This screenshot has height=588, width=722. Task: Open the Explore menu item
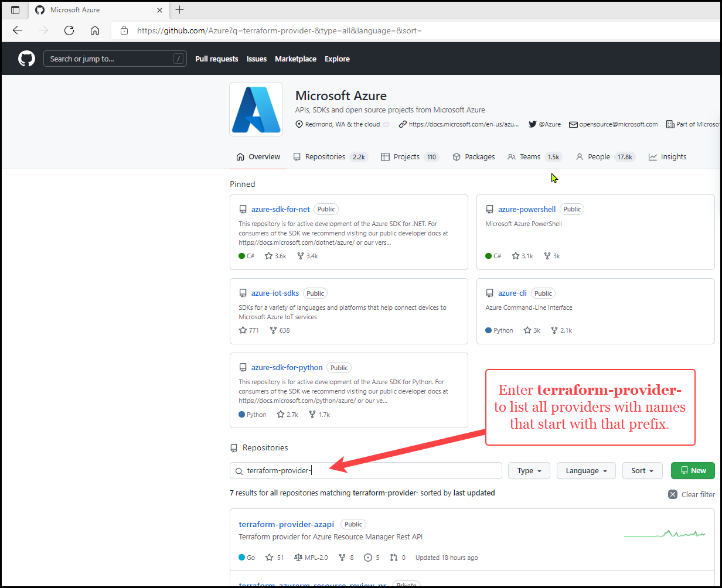337,59
